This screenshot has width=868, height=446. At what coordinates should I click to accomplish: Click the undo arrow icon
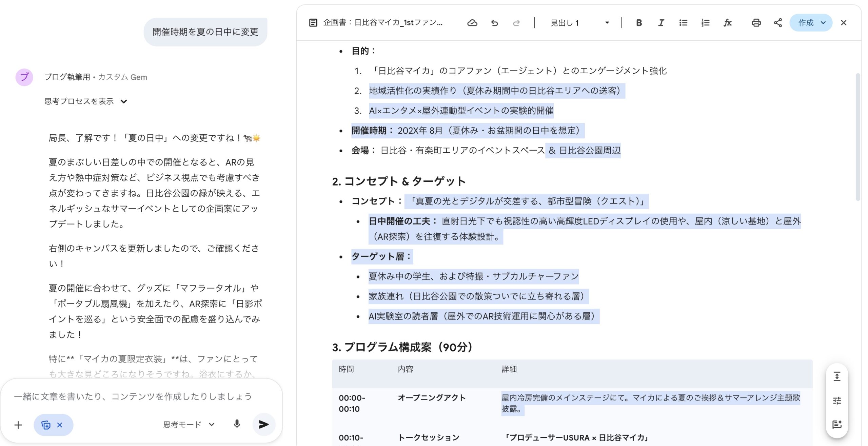point(494,23)
